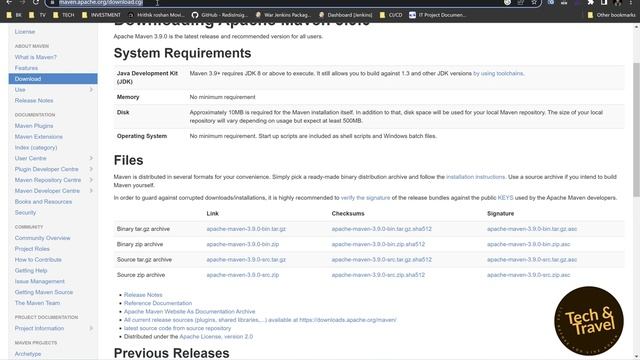This screenshot has width=640, height=360.
Task: Open the src.zip.sha512 checksum link
Action: pos(378,275)
